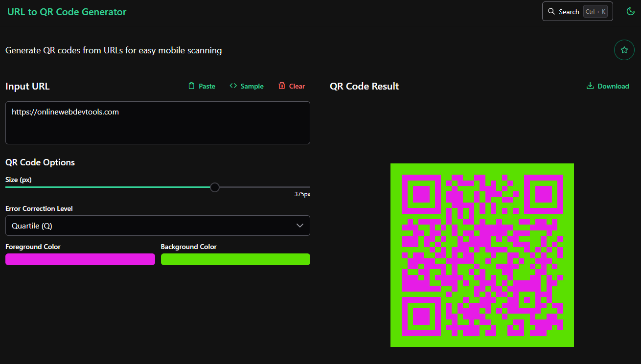Click the 'Generate QR codes from URLs' description
The image size is (641, 364).
(x=114, y=50)
